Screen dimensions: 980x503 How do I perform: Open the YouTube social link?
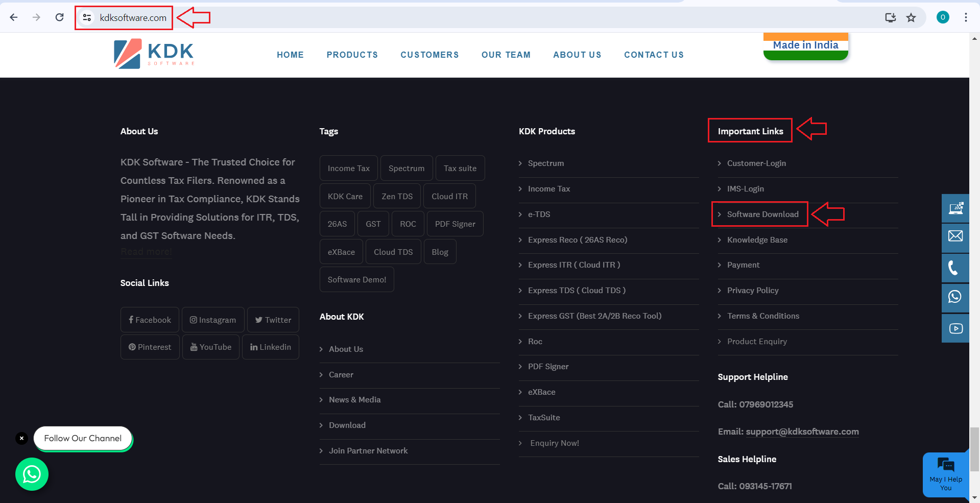click(211, 347)
